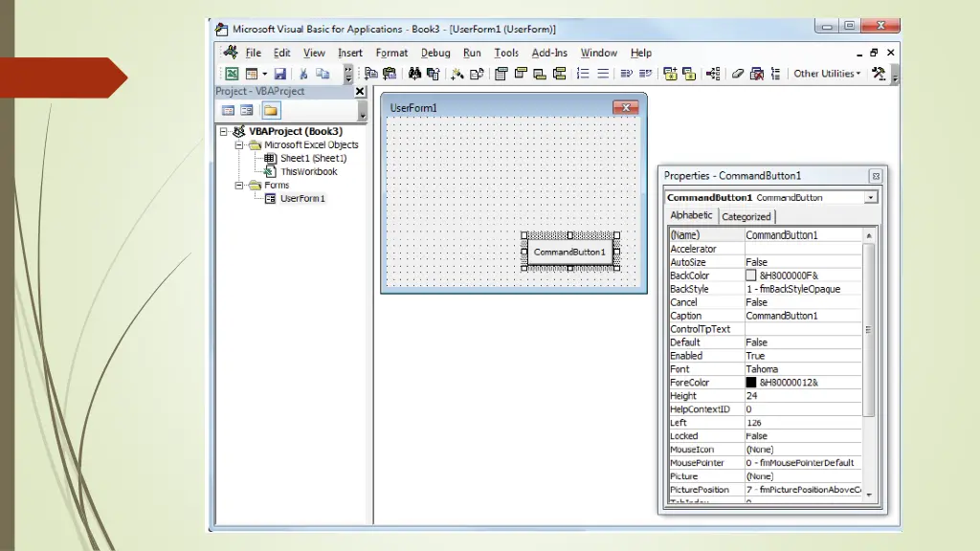Image resolution: width=980 pixels, height=551 pixels.
Task: Collapse the VBAProject (Book3) tree node
Action: tap(224, 132)
